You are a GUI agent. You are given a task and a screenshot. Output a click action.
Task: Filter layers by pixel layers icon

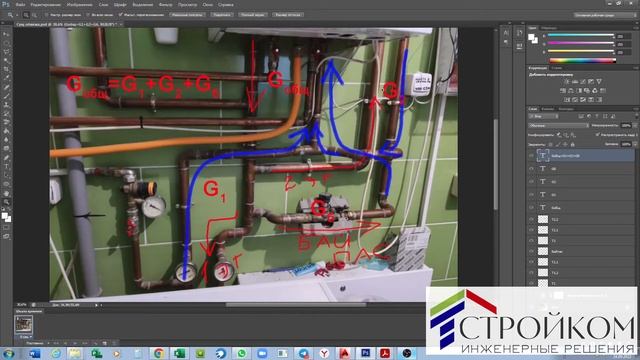click(x=581, y=116)
